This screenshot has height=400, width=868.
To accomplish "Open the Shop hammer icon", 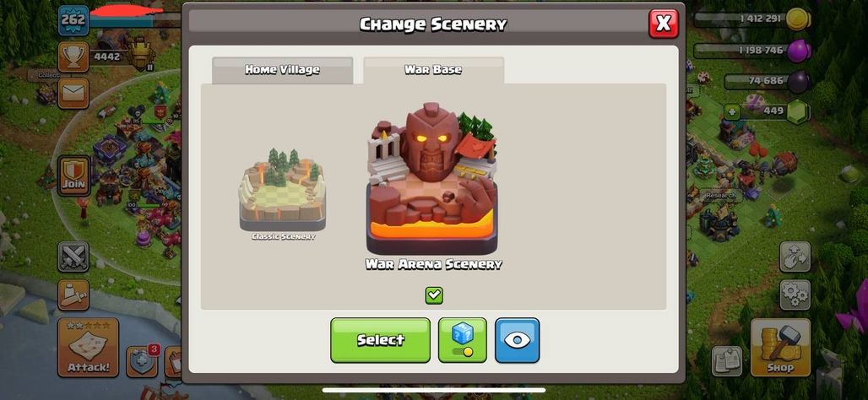I will (x=780, y=347).
